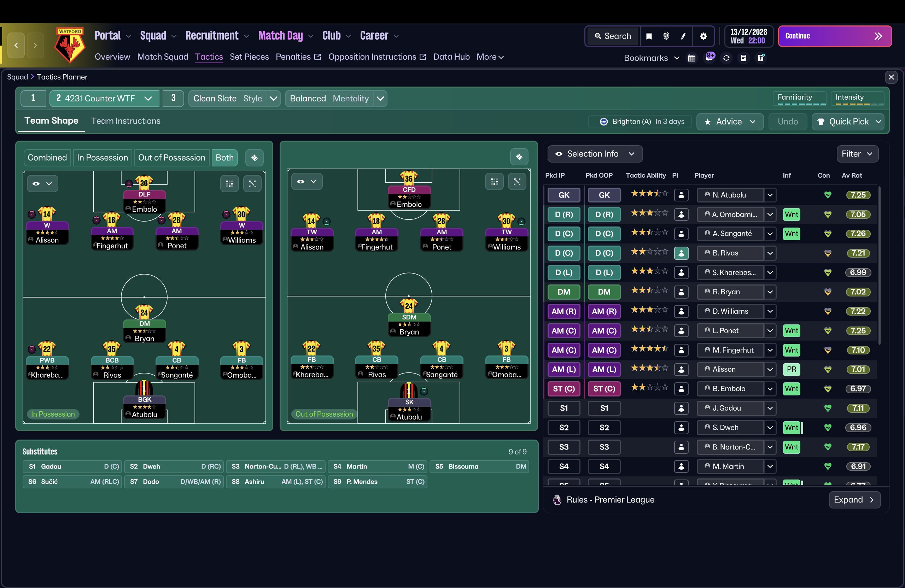Click the Expand button for Rules
Image resolution: width=905 pixels, height=588 pixels.
(x=854, y=500)
